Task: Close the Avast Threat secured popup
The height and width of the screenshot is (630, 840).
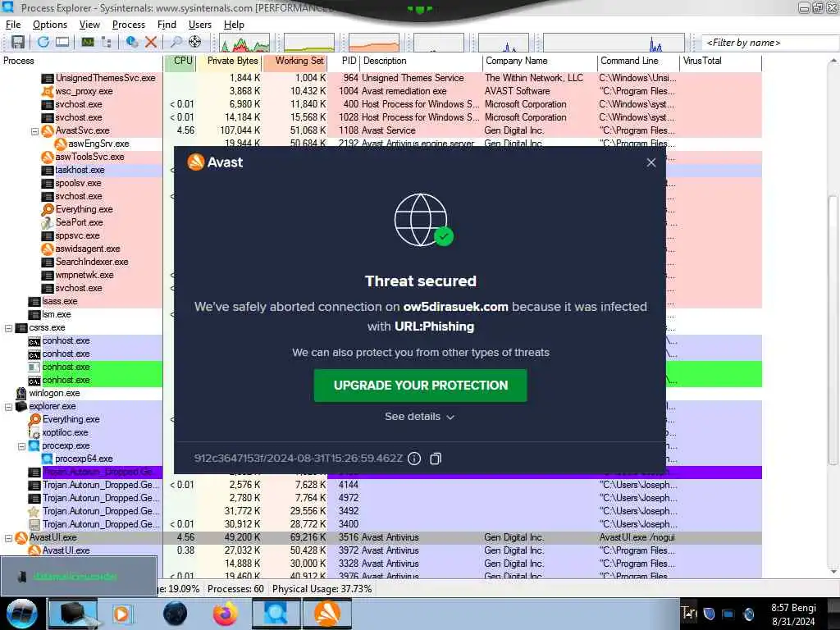Action: (x=651, y=162)
